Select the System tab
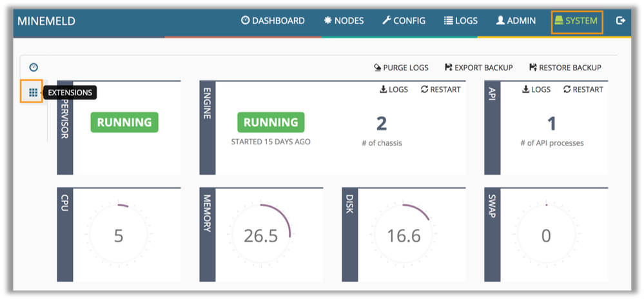Image resolution: width=644 pixels, height=299 pixels. (576, 21)
